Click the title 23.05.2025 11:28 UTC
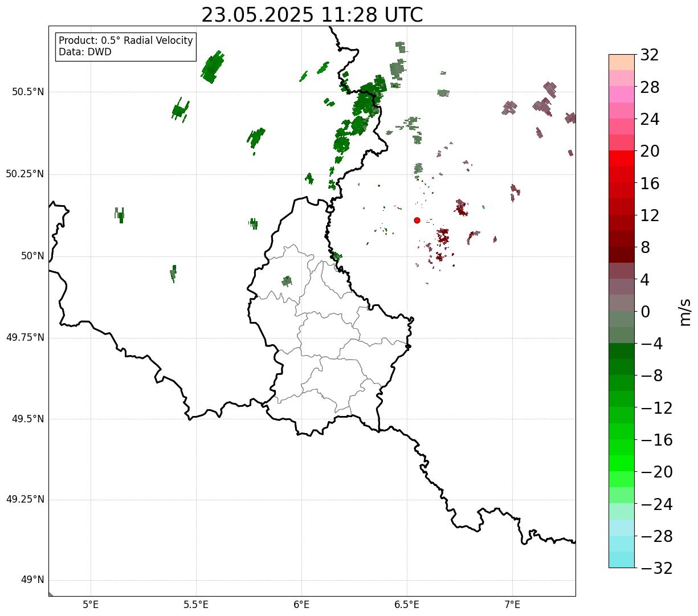 pos(312,15)
